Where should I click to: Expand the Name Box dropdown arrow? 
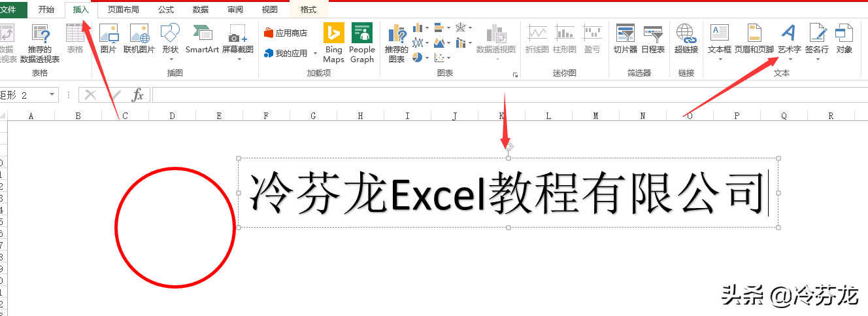coord(52,96)
